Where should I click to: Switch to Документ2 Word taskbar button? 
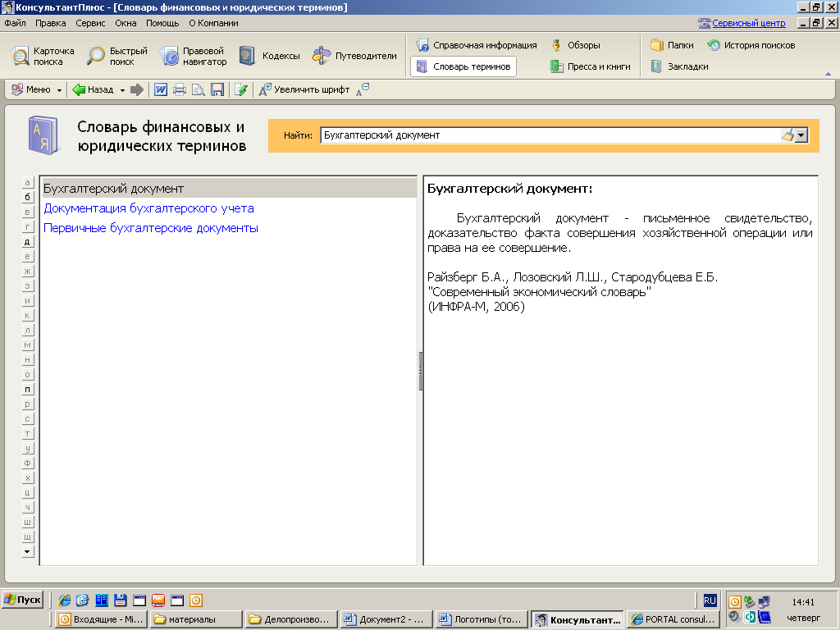386,619
